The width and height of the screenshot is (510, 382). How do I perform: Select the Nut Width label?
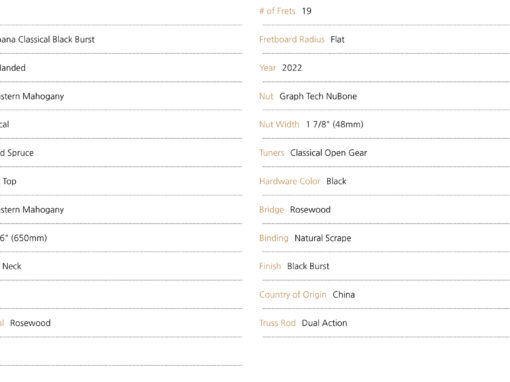279,125
